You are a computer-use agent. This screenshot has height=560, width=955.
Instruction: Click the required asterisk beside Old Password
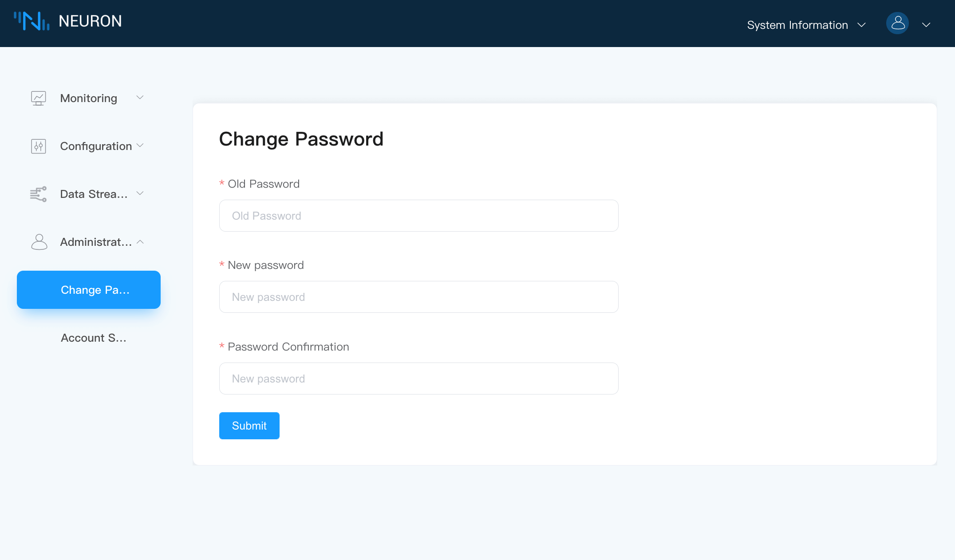pyautogui.click(x=222, y=183)
